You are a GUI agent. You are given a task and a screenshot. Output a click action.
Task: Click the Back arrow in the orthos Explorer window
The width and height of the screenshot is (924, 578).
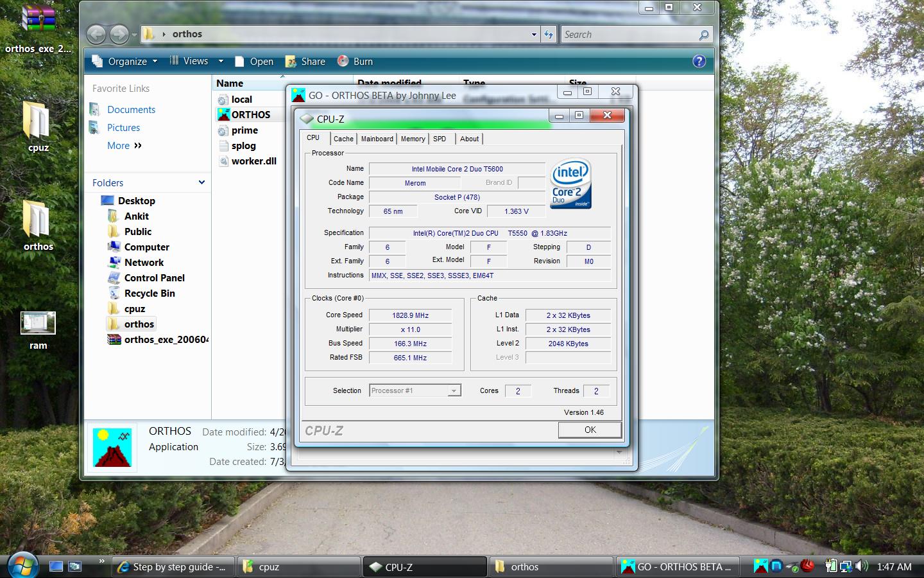(96, 34)
